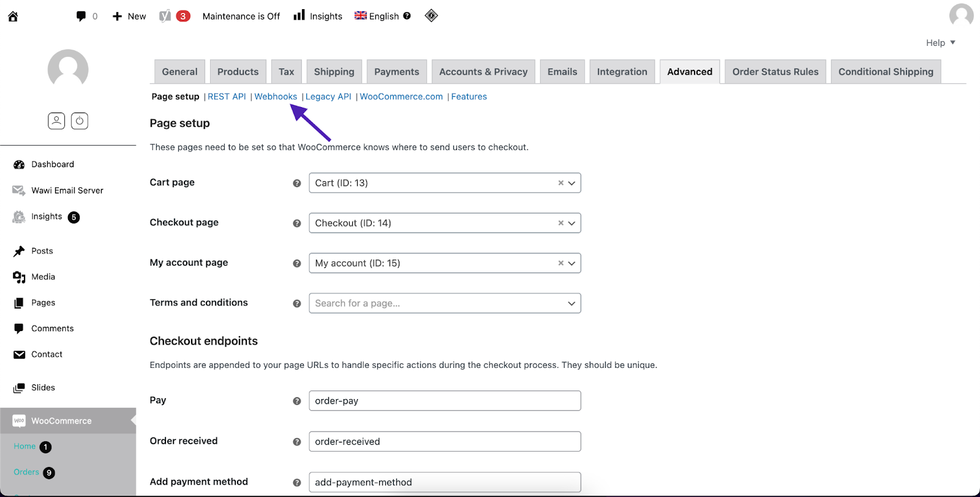Expand the Help menu
980x497 pixels.
pos(941,43)
